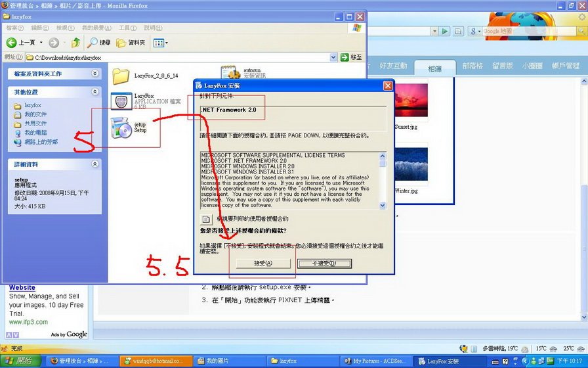The height and width of the screenshot is (368, 588).
Task: Open the Favorites (我的最愛) menu
Action: tap(96, 28)
